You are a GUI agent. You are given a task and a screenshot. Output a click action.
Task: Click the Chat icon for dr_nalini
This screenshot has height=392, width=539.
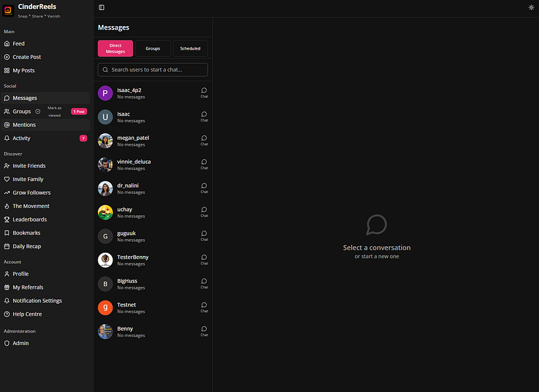point(204,188)
